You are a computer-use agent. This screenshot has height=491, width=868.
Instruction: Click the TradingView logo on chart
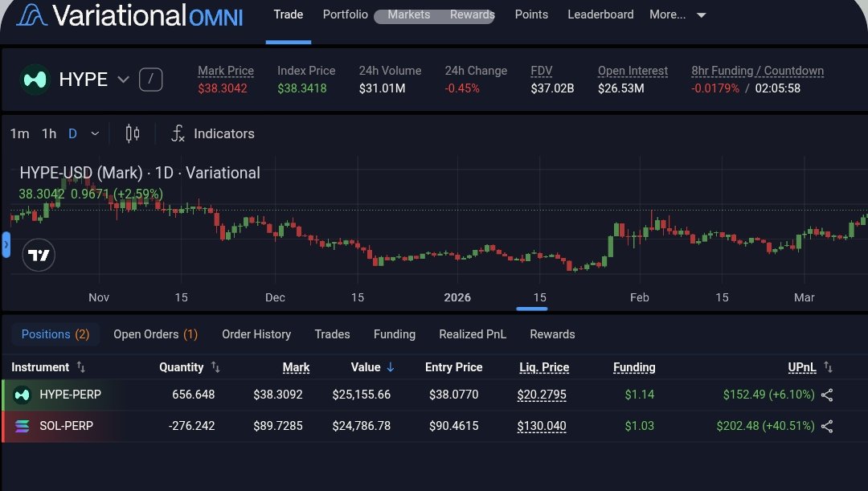[x=39, y=255]
